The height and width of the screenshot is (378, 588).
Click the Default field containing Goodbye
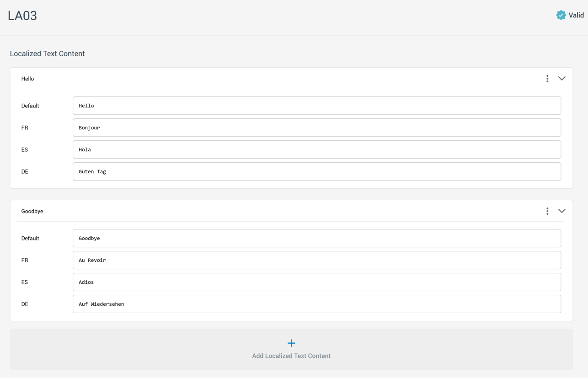tap(316, 238)
